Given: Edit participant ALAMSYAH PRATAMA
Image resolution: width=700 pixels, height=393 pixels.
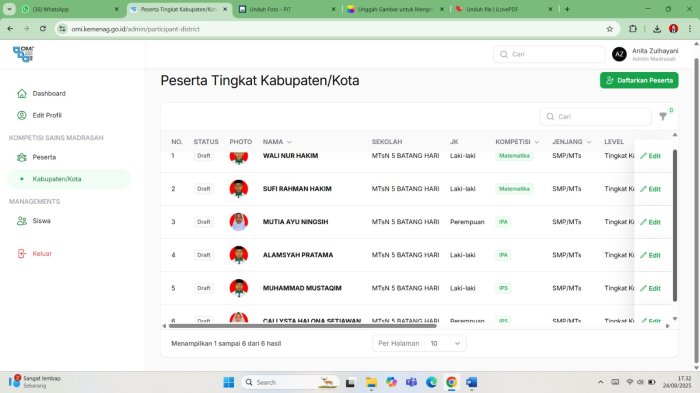Looking at the screenshot, I should tap(650, 255).
